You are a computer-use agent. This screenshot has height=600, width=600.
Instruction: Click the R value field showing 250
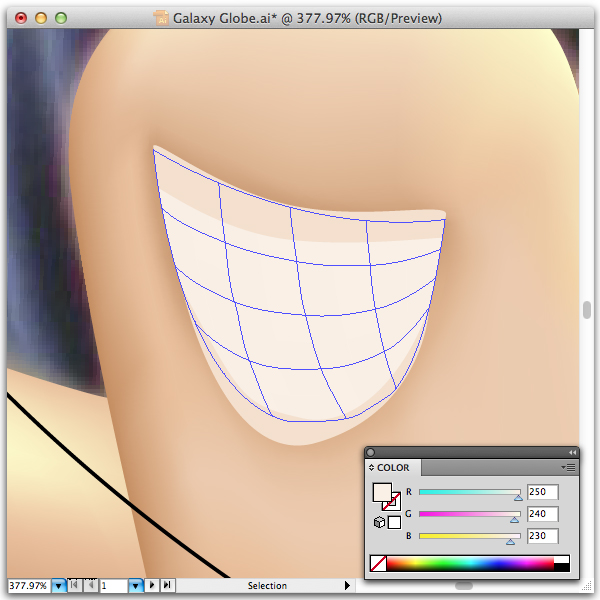pos(543,492)
